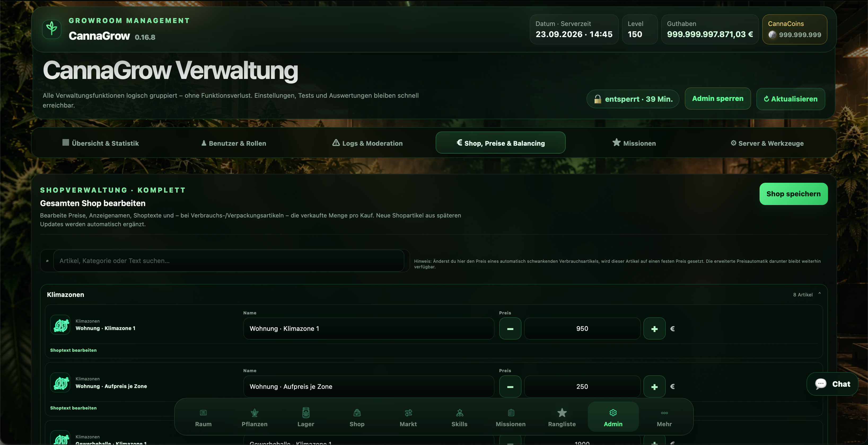This screenshot has height=445, width=868.
Task: Open Raum in the bottom navigation
Action: point(203,417)
